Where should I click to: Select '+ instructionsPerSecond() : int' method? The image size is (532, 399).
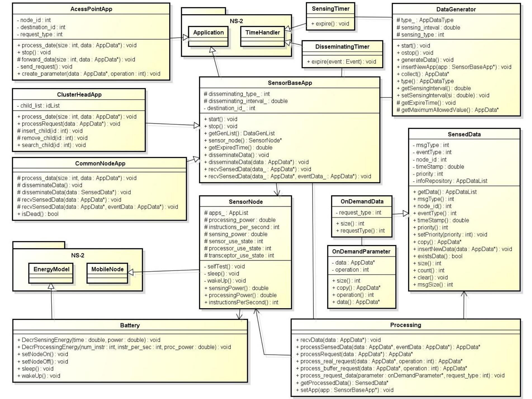click(x=241, y=302)
